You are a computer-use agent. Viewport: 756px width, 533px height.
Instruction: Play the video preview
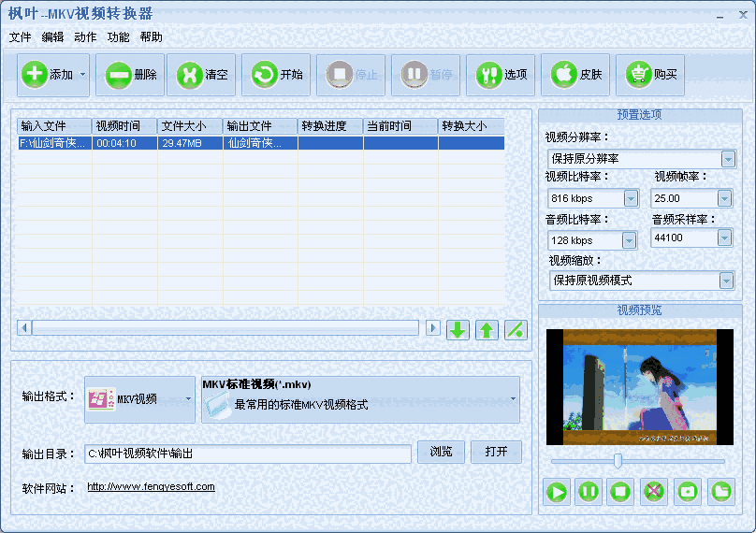(557, 491)
